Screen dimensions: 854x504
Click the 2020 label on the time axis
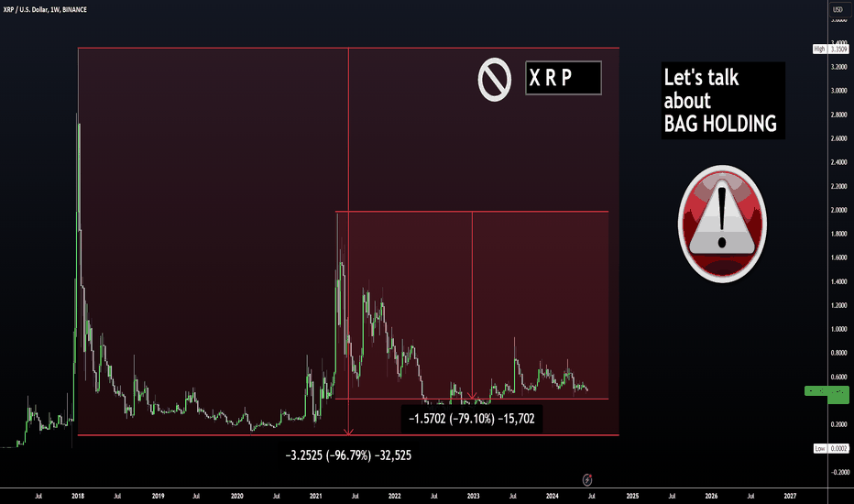tap(237, 496)
